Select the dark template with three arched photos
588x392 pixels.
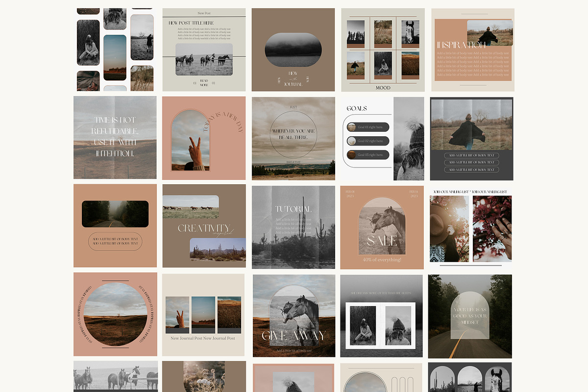(470, 377)
